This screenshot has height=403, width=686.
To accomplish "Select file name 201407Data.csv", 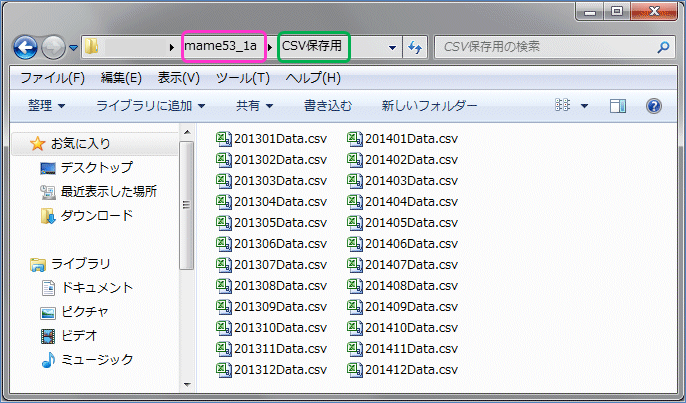I will [x=412, y=265].
